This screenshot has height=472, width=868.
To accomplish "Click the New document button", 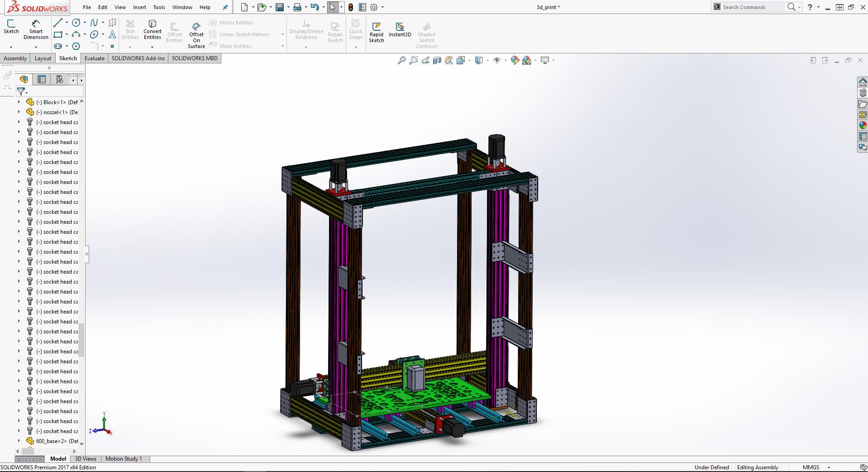I will [x=244, y=7].
